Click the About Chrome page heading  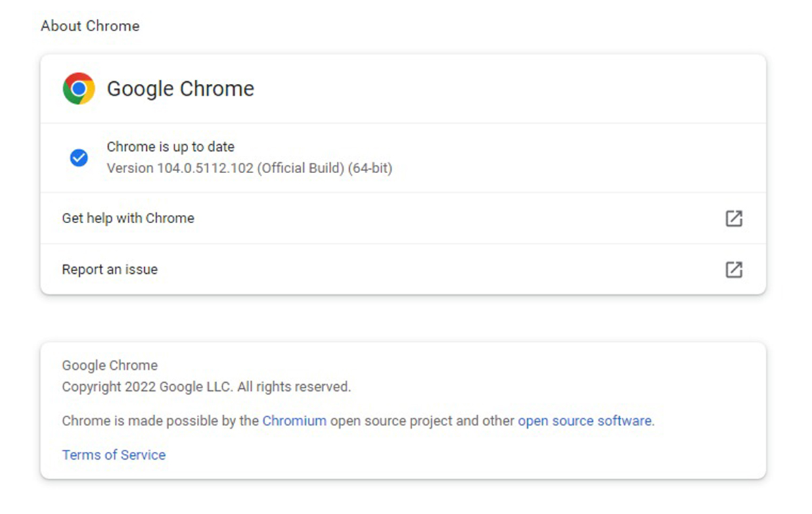(89, 26)
